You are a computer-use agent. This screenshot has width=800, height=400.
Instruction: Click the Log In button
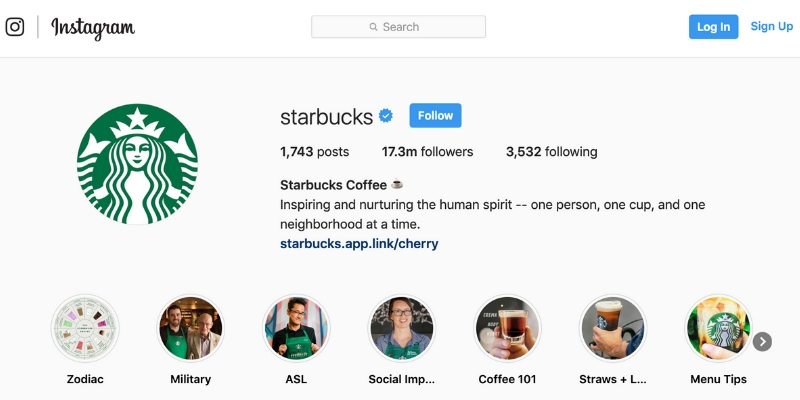[713, 27]
